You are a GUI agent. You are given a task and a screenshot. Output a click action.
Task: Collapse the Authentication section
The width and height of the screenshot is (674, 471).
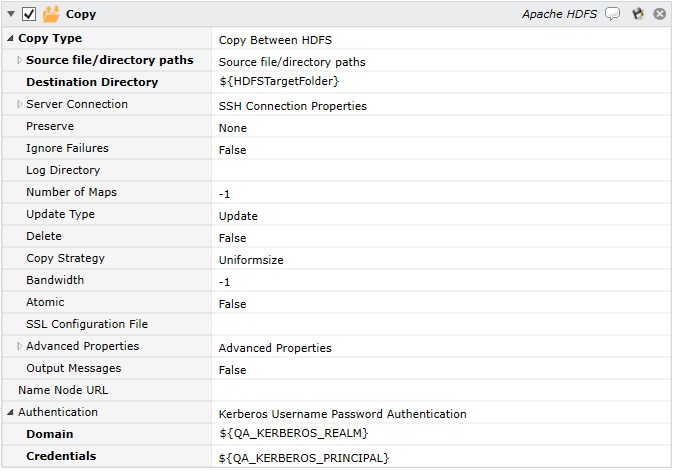(10, 413)
